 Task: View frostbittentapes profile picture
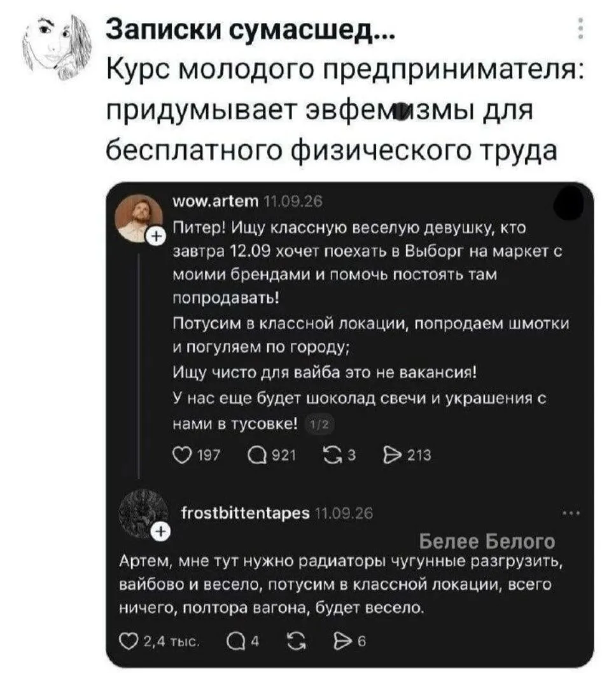(143, 513)
